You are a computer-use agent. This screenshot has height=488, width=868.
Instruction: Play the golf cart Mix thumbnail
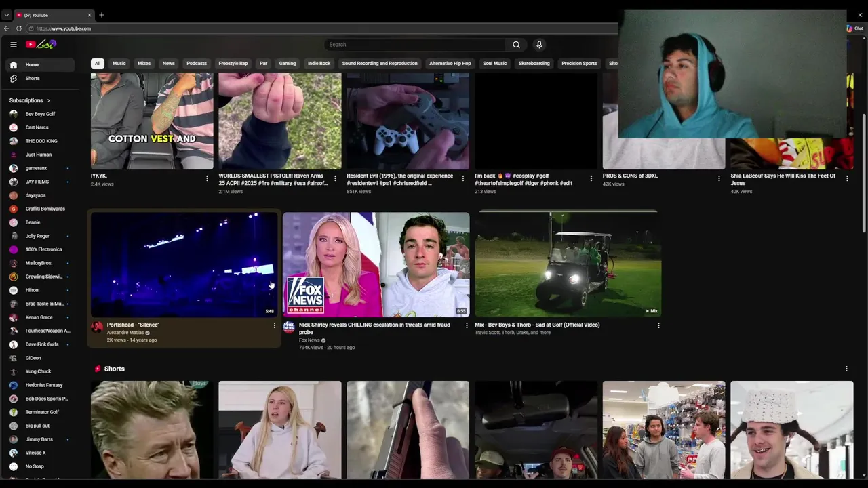[x=568, y=265]
